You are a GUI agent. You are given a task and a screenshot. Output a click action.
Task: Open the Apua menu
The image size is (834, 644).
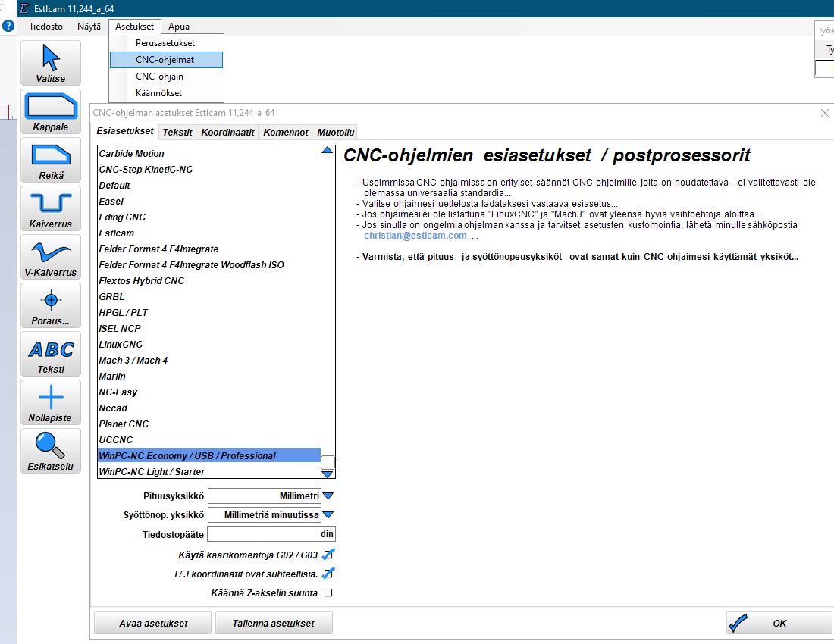(x=179, y=26)
